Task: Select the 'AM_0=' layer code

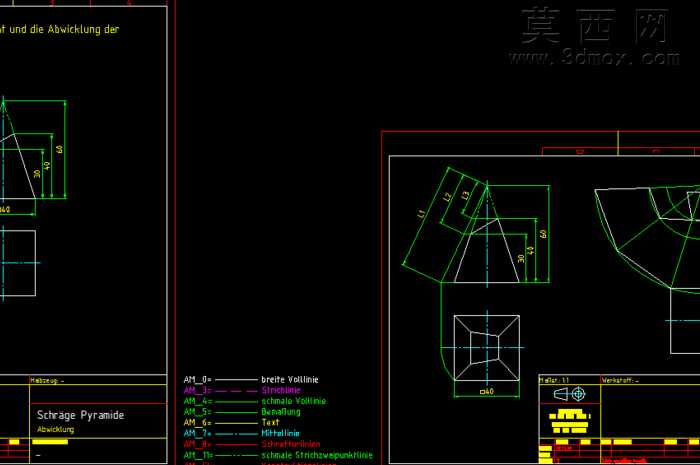Action: pyautogui.click(x=197, y=380)
